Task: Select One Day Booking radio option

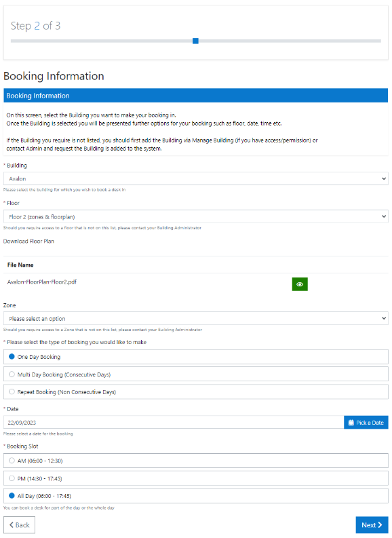Action: click(x=12, y=356)
